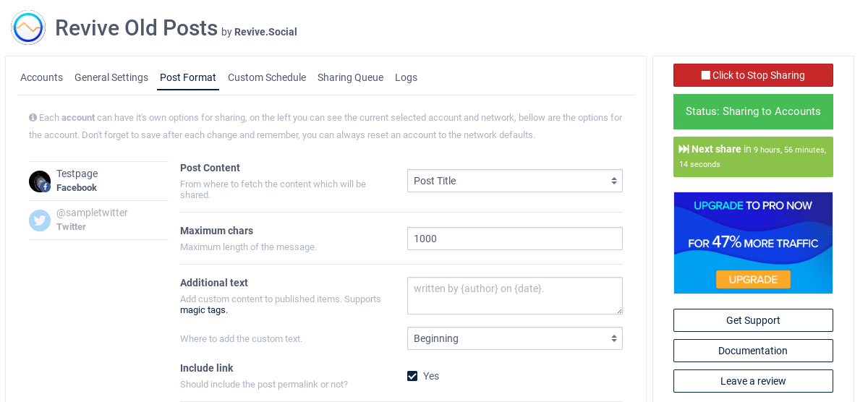Click the info icon beside account description

click(x=33, y=117)
